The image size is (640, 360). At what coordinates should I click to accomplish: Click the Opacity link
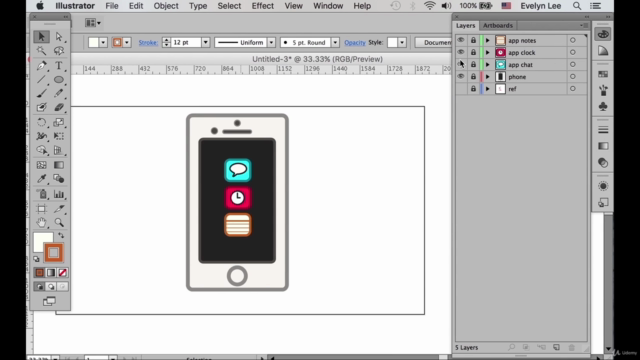coord(355,42)
